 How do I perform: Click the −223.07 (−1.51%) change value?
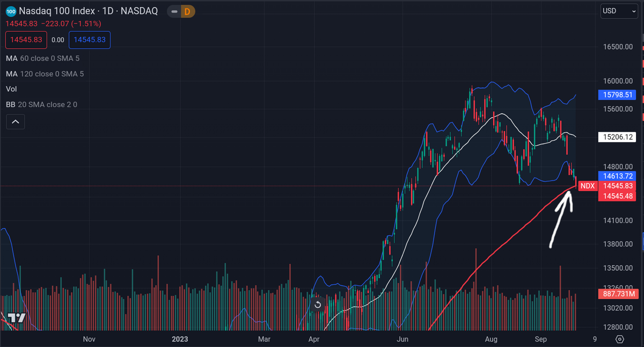click(x=71, y=24)
